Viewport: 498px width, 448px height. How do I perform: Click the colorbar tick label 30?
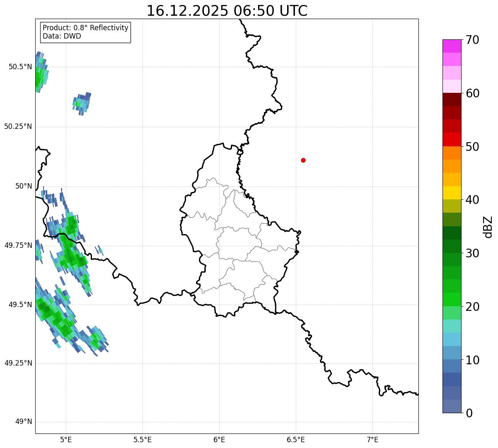pos(472,253)
